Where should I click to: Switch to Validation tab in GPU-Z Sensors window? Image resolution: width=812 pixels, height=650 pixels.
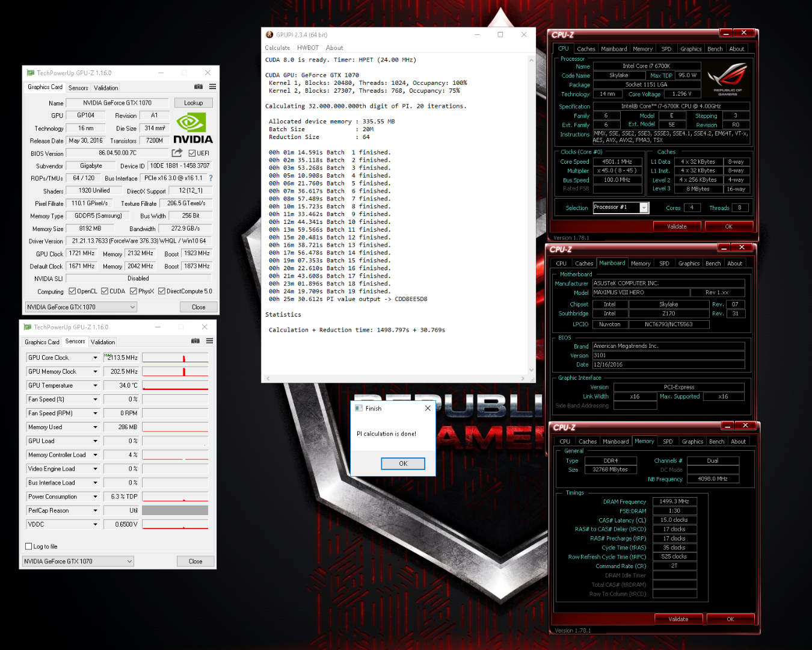(x=103, y=342)
